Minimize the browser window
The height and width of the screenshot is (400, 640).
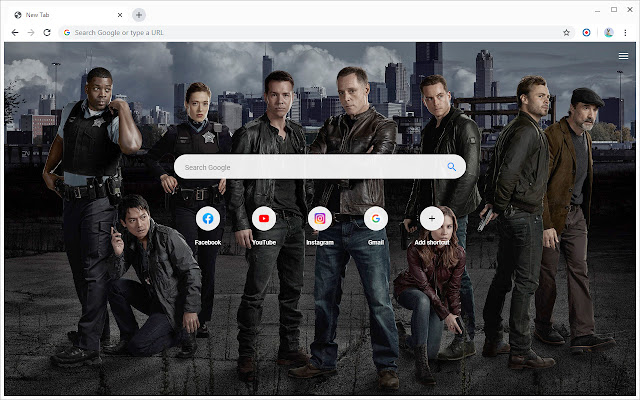[598, 10]
